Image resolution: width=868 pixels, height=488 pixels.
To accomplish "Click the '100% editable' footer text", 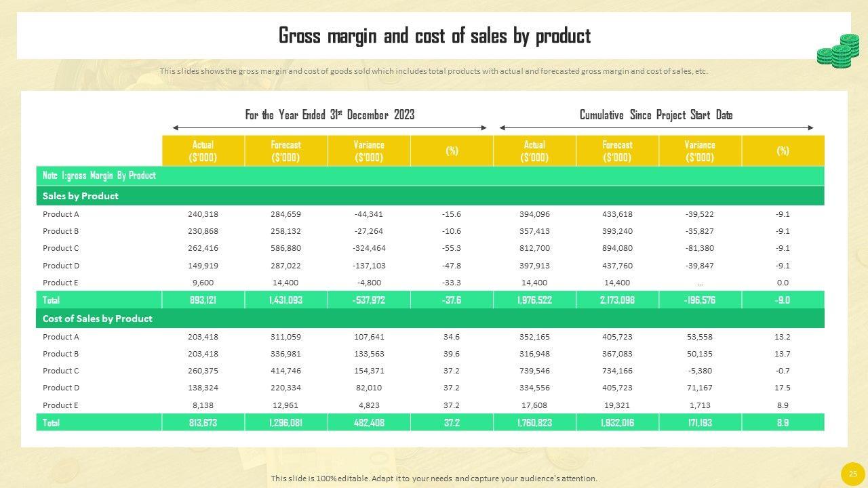I will click(434, 479).
